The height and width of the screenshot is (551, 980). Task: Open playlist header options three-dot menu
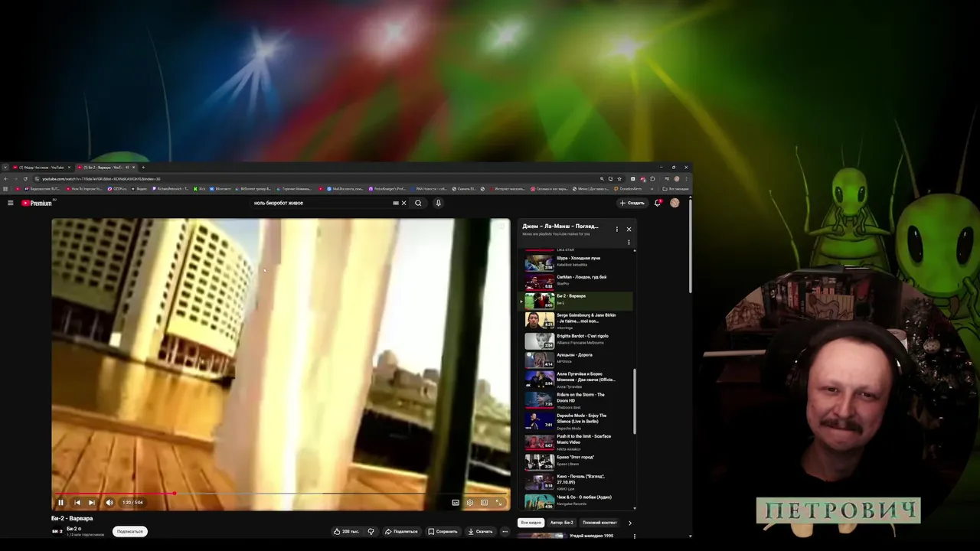617,229
